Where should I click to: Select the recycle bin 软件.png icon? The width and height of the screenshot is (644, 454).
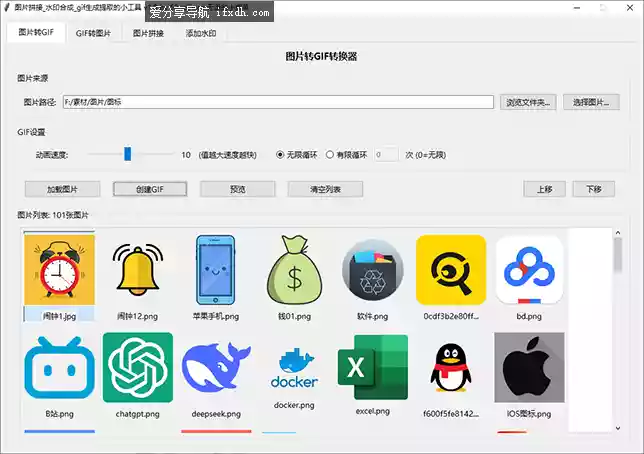click(x=373, y=270)
